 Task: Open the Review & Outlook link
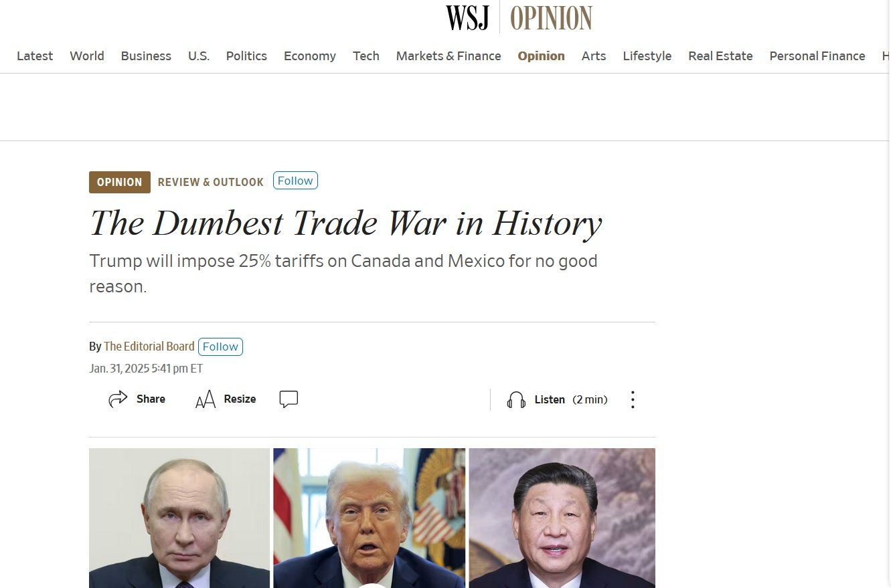pos(211,182)
